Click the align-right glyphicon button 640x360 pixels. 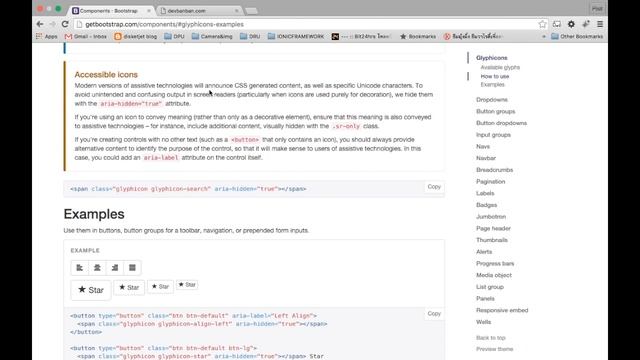[115, 268]
